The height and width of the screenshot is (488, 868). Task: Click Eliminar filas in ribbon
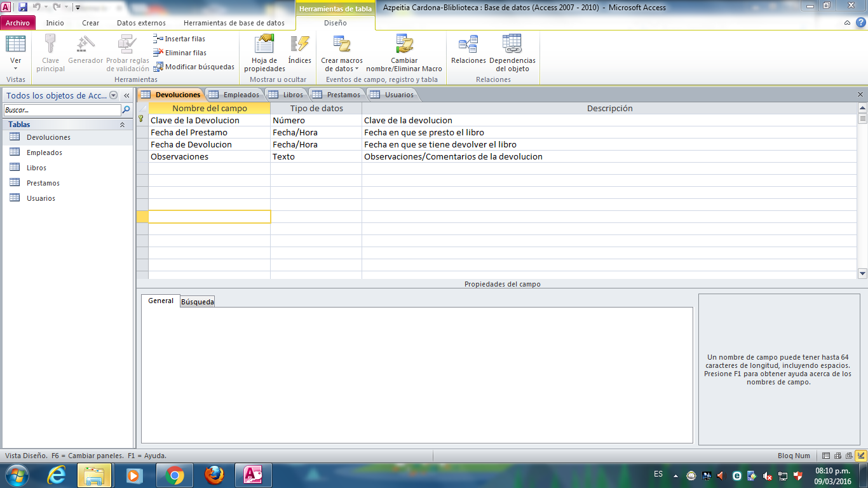point(180,53)
